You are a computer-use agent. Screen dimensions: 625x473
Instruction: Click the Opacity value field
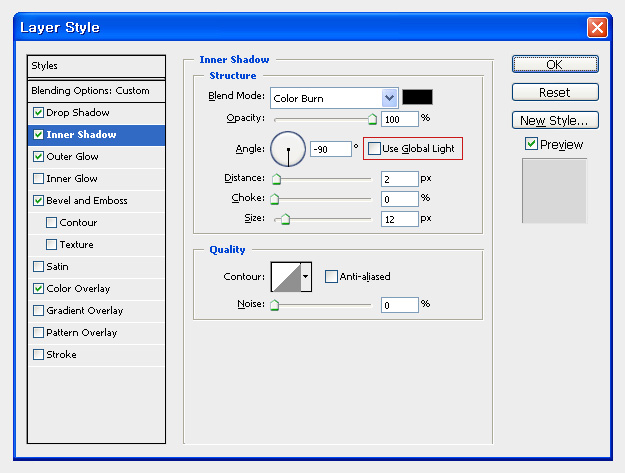tap(400, 119)
